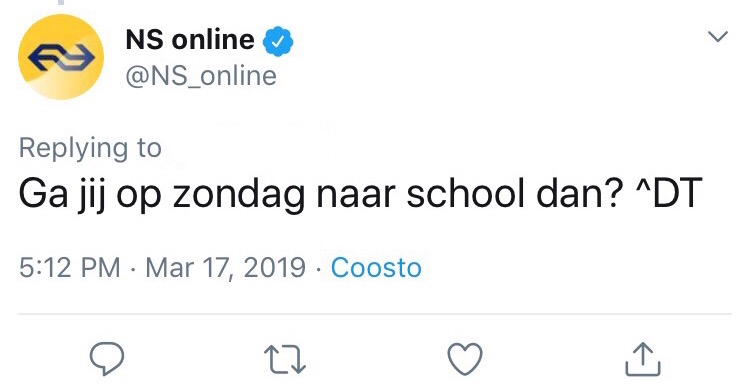Viewport: 750px width, 386px height.
Task: Open the share tweet icon
Action: point(643,359)
